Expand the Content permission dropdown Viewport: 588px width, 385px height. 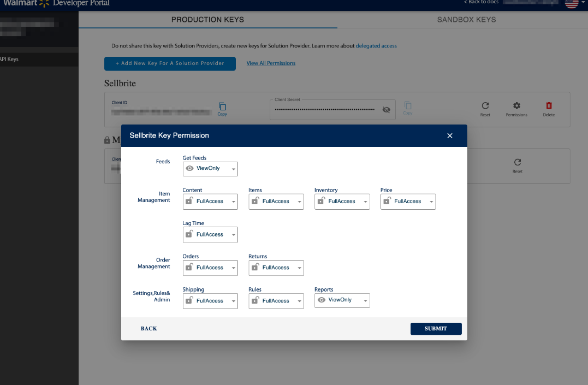coord(210,202)
